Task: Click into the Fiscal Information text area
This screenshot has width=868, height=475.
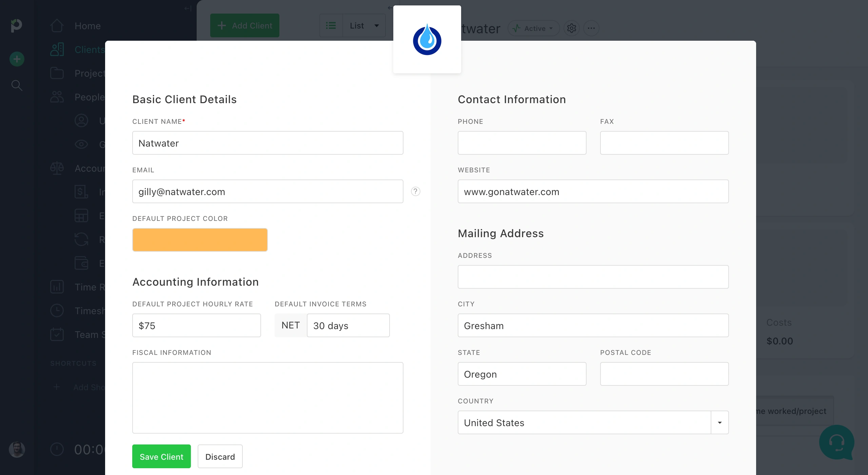Action: [268, 398]
